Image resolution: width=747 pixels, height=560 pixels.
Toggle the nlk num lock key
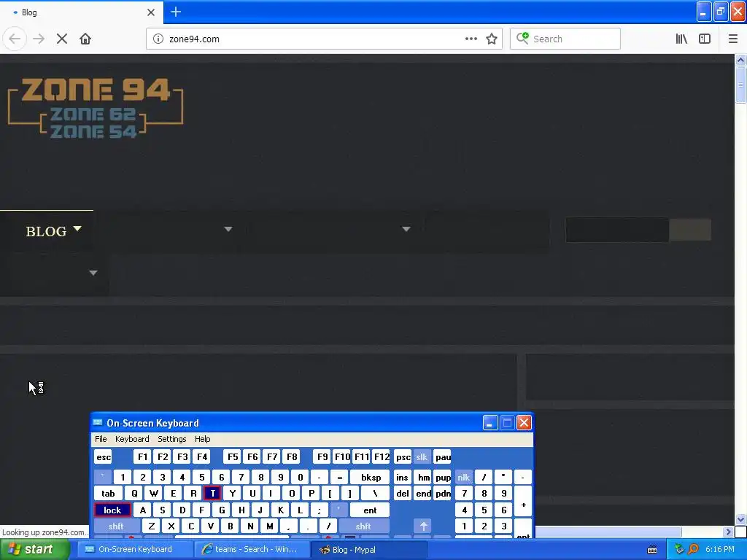tap(463, 477)
